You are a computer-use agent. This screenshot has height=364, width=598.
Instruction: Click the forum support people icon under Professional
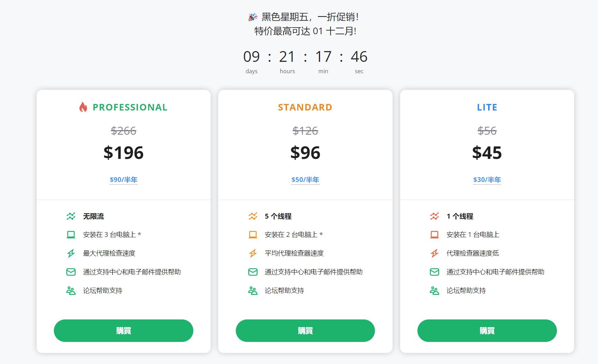point(71,290)
